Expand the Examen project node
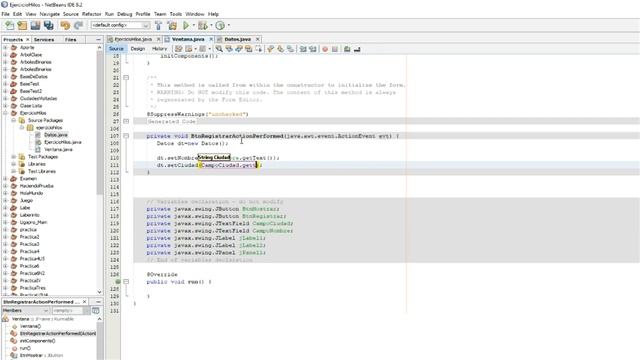The width and height of the screenshot is (640, 360). point(5,179)
